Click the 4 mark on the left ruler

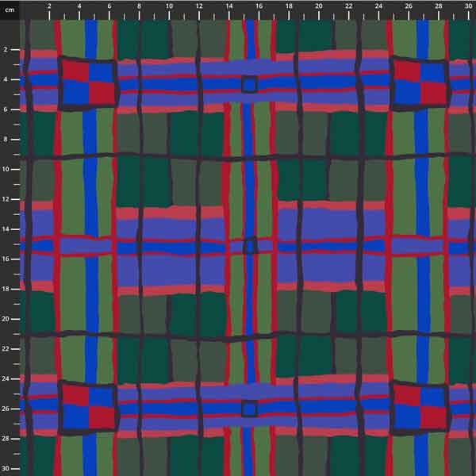(6, 79)
